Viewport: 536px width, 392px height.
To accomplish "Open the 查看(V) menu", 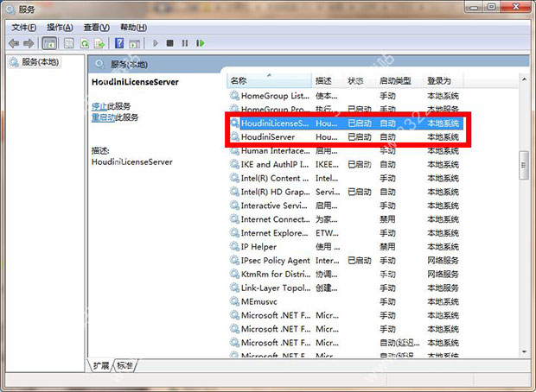I will pos(97,28).
